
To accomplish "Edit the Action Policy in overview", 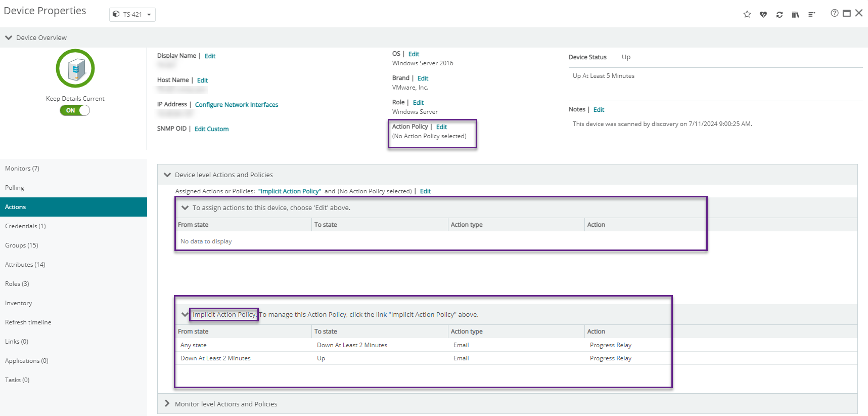I will click(441, 127).
